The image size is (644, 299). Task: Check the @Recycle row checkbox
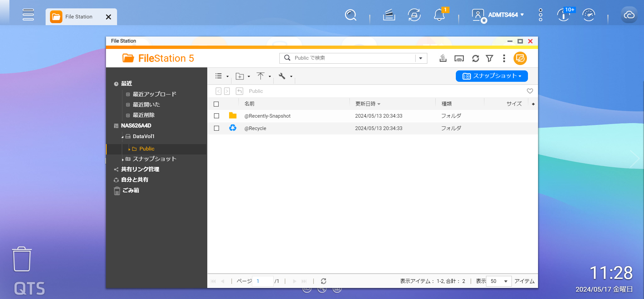coord(216,128)
